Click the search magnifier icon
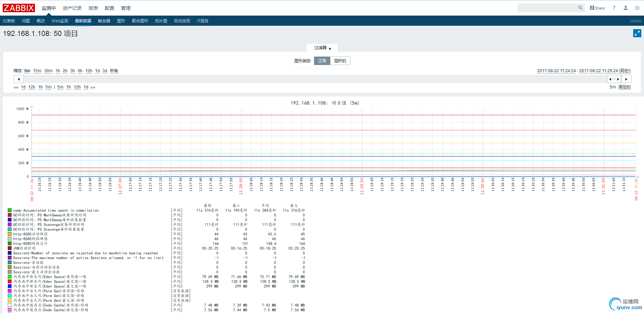644x313 pixels. tap(580, 8)
